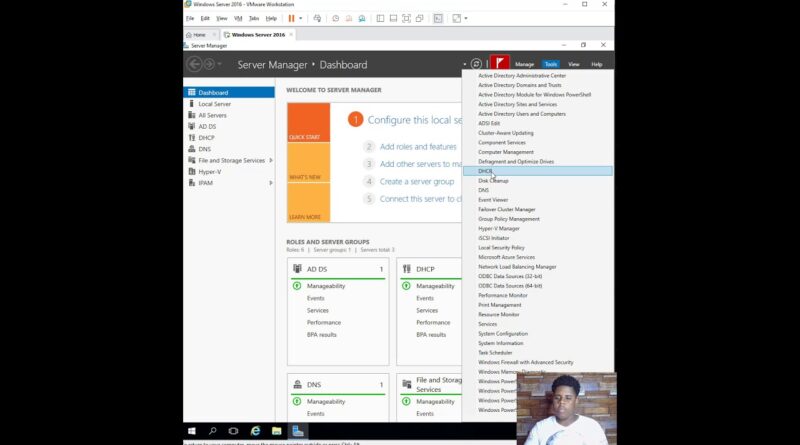Image resolution: width=800 pixels, height=445 pixels.
Task: Expand the IPAM sidebar arrow
Action: point(271,183)
